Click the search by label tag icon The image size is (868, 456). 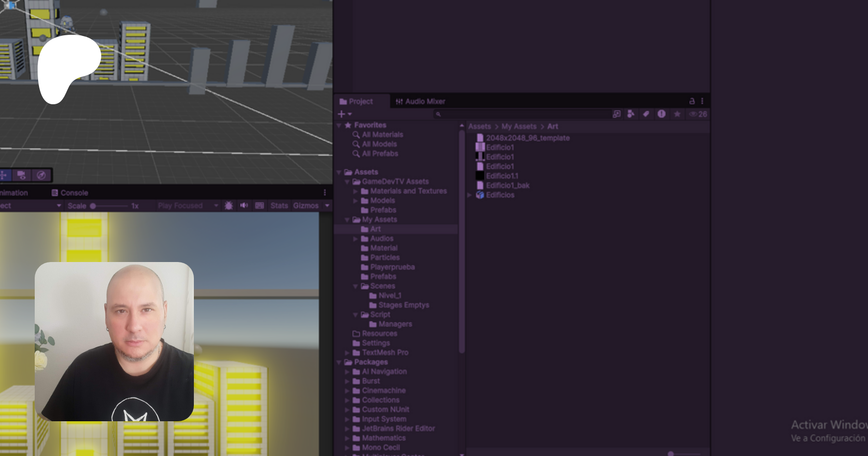click(646, 114)
